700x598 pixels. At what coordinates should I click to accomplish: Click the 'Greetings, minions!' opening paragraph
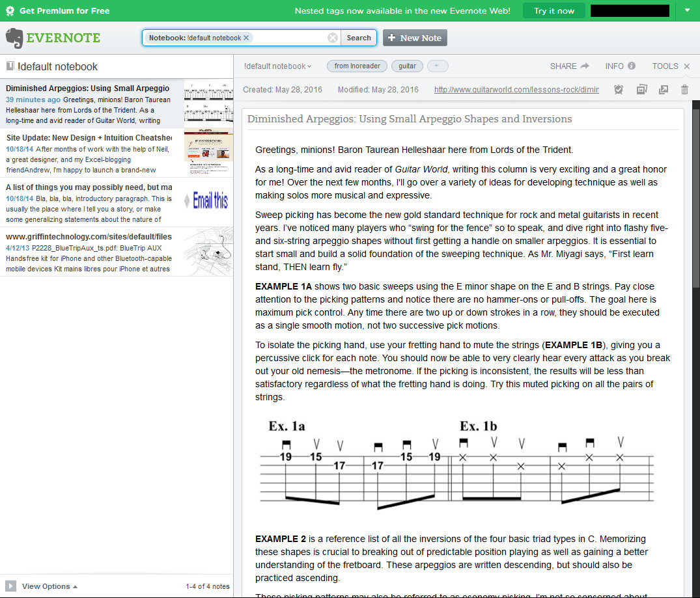414,150
